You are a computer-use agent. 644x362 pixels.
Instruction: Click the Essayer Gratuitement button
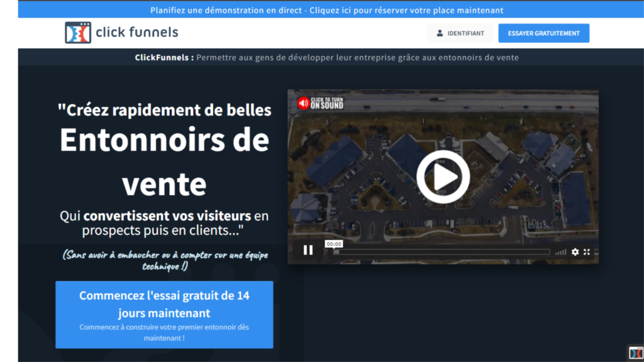coord(544,33)
